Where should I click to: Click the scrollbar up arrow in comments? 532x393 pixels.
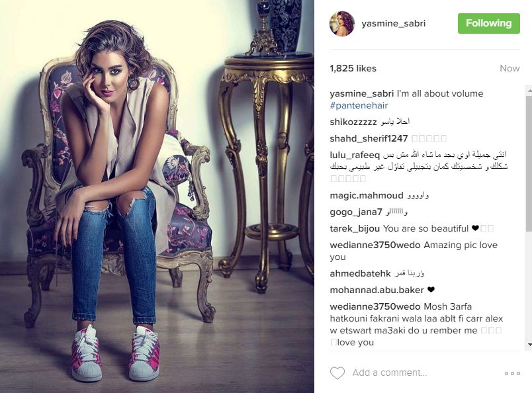pyautogui.click(x=529, y=91)
